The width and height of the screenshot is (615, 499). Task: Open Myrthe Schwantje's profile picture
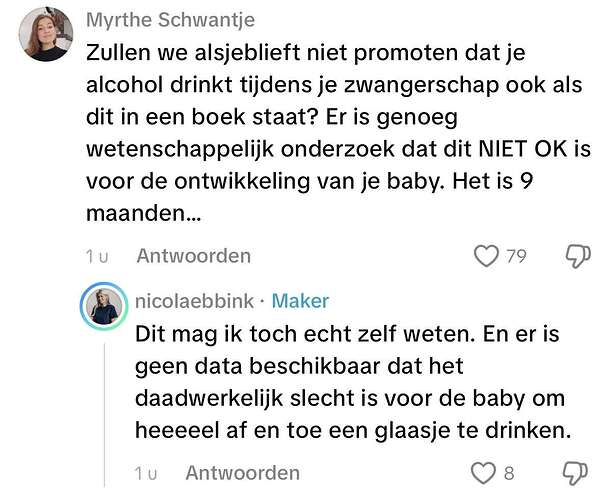coord(46,34)
